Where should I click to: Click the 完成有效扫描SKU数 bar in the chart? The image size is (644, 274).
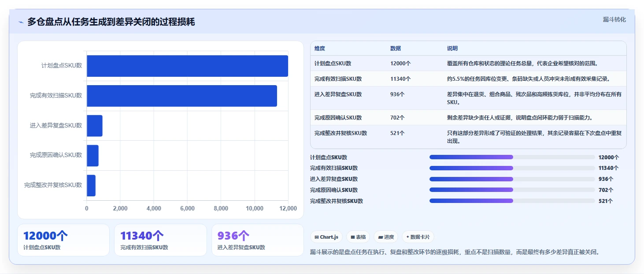[x=182, y=96]
